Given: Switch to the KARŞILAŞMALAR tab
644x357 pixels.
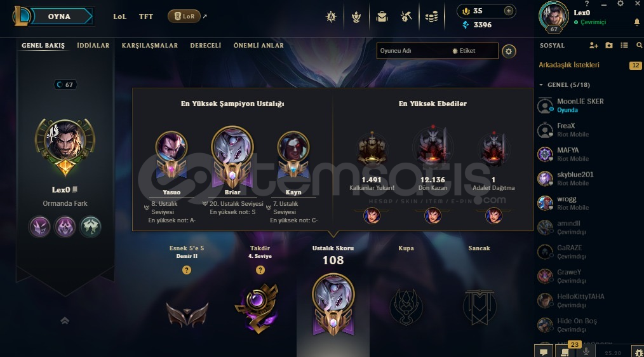Looking at the screenshot, I should coord(149,46).
